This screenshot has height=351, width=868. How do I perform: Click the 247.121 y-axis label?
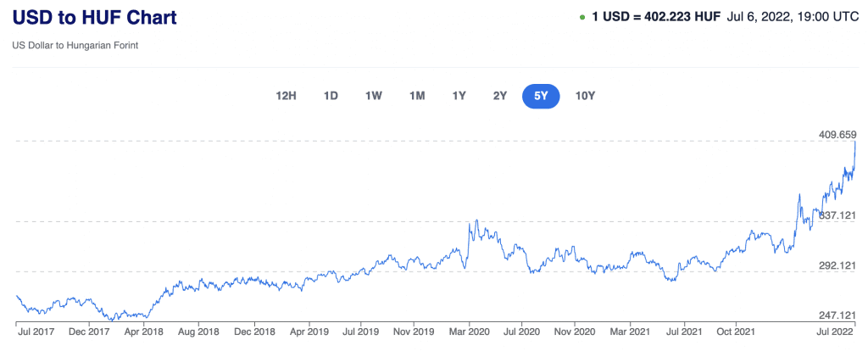pyautogui.click(x=837, y=315)
